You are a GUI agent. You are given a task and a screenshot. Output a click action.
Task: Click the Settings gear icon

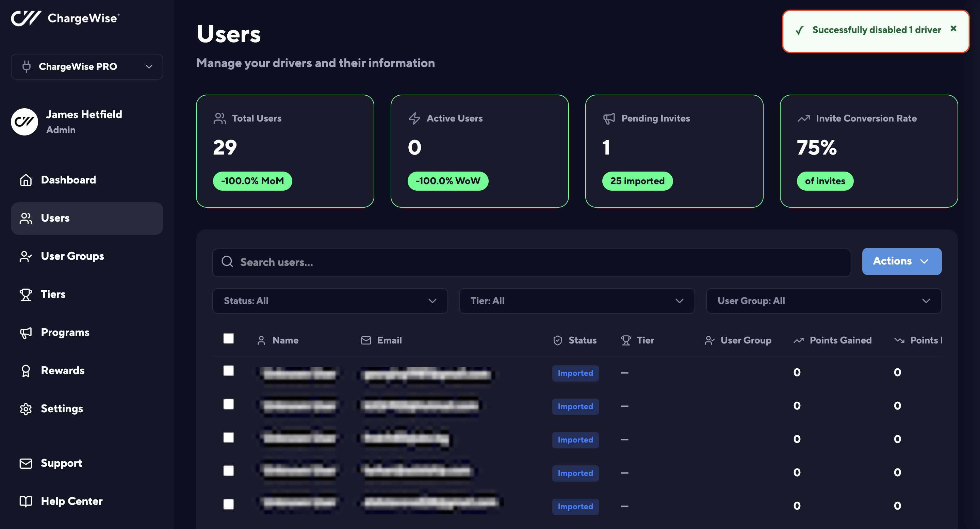tap(26, 409)
